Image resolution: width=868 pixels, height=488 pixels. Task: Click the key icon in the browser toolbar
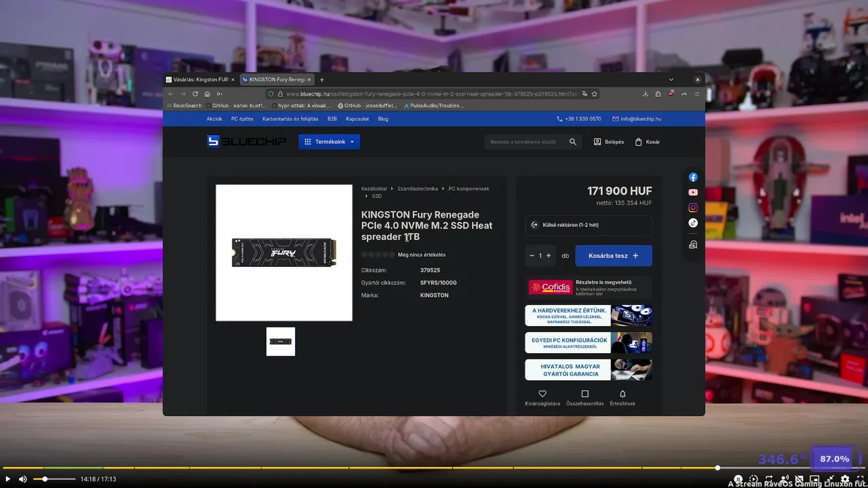(220, 94)
